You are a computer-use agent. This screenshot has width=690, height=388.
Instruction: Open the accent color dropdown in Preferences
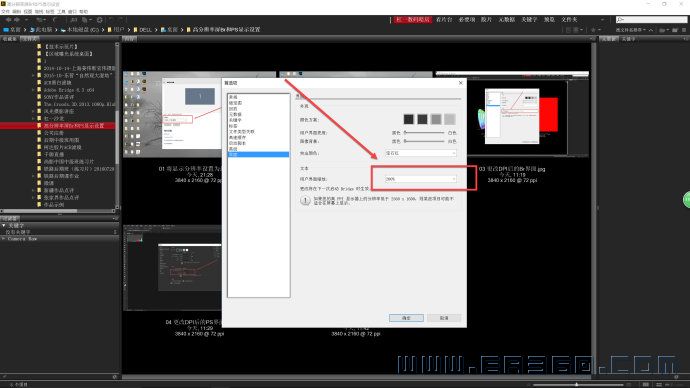421,153
